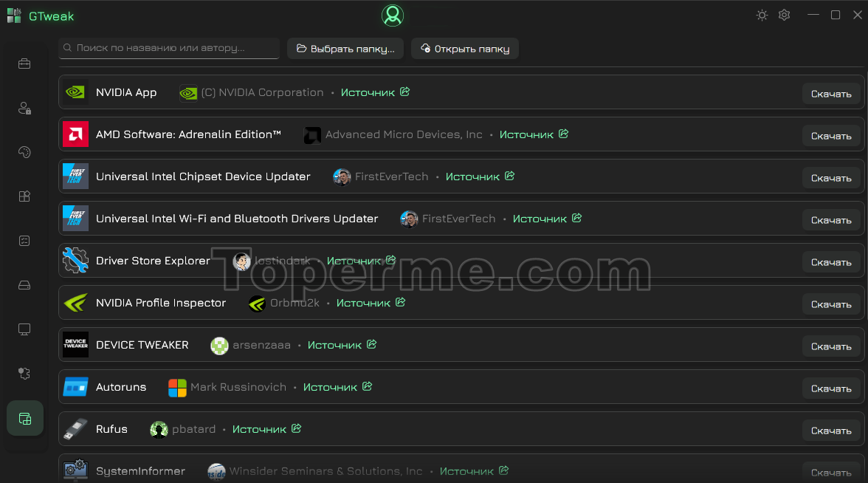Viewport: 868px width, 483px height.
Task: Click the "Advanced Micro Devices, Inc" author text
Action: [x=404, y=134]
